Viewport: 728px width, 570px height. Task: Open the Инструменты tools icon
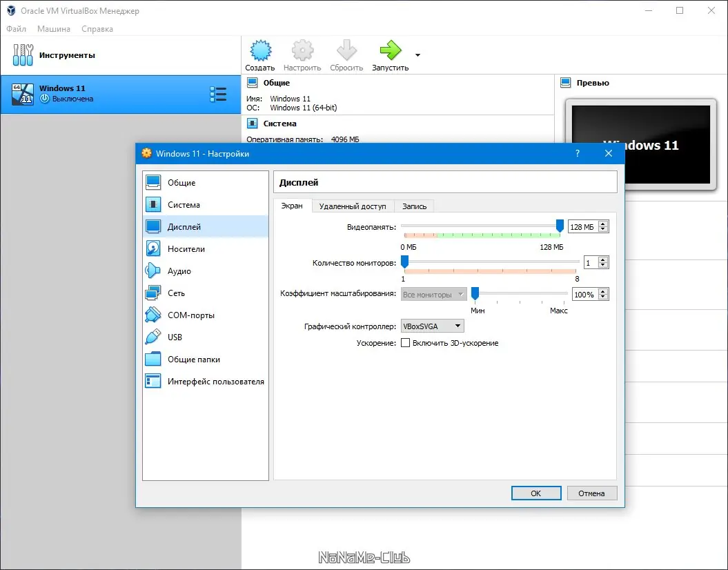(x=23, y=55)
